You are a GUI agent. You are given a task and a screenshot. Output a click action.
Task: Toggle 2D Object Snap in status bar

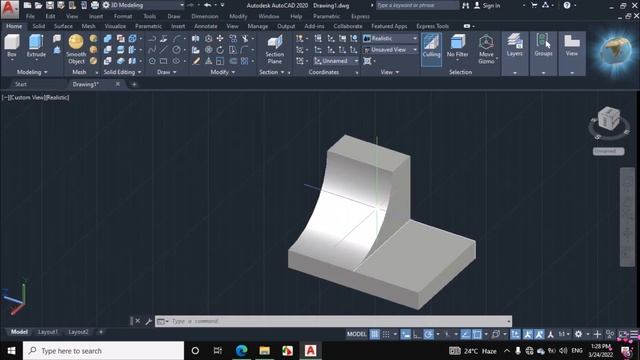tap(477, 334)
